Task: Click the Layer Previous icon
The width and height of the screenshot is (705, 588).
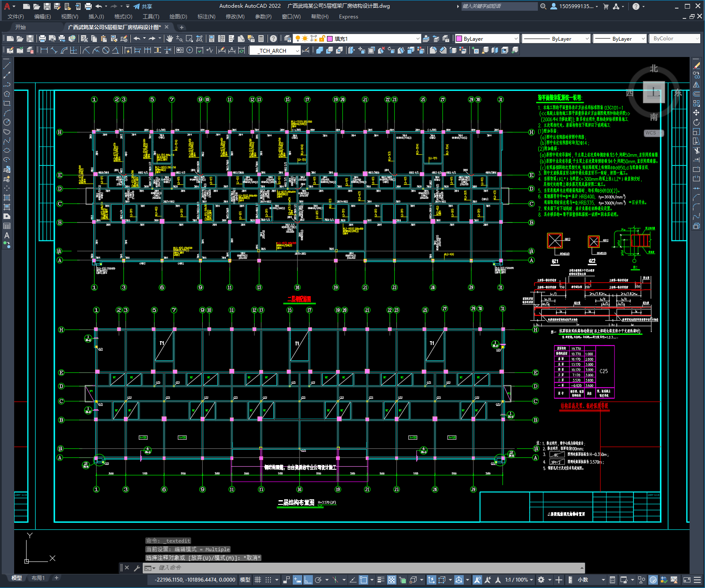Action: pyautogui.click(x=436, y=39)
